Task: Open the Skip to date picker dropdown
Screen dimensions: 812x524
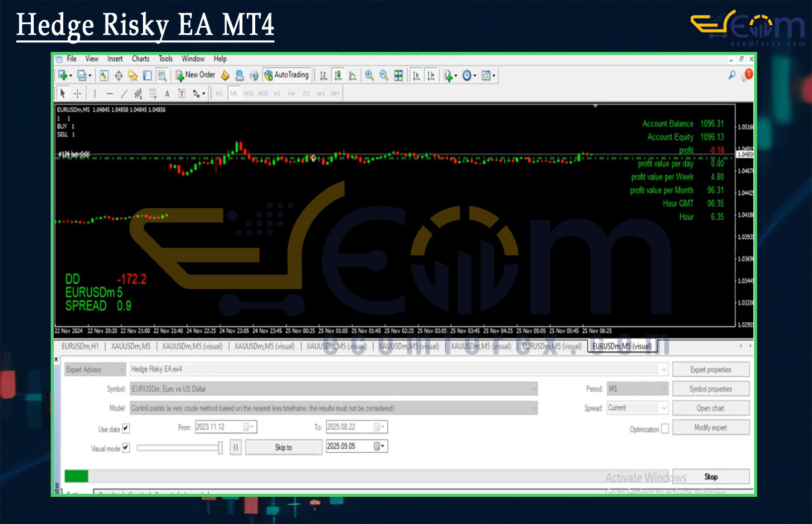Action: (x=381, y=447)
